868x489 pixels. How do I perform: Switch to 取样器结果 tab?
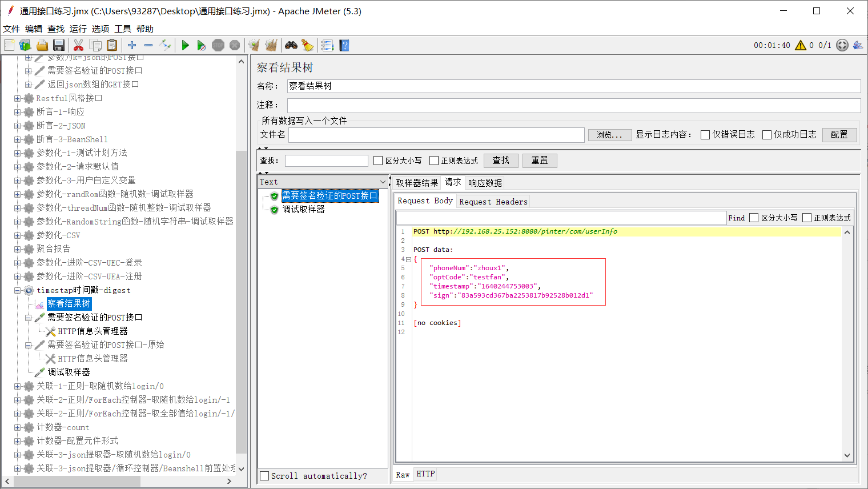pyautogui.click(x=417, y=183)
